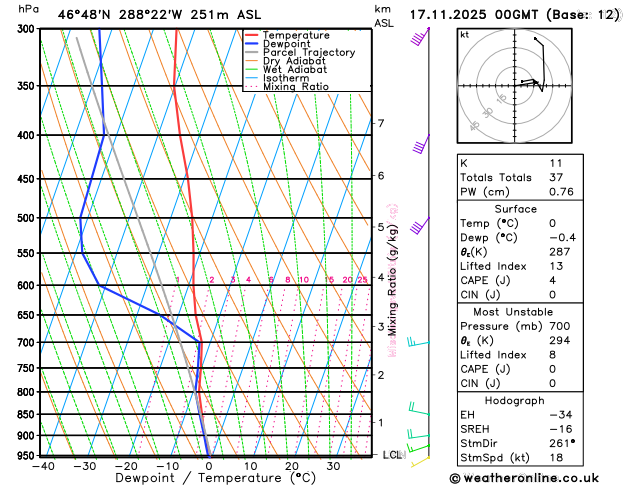Click the 'K' index value 11
This screenshot has height=486, width=629.
[x=556, y=163]
